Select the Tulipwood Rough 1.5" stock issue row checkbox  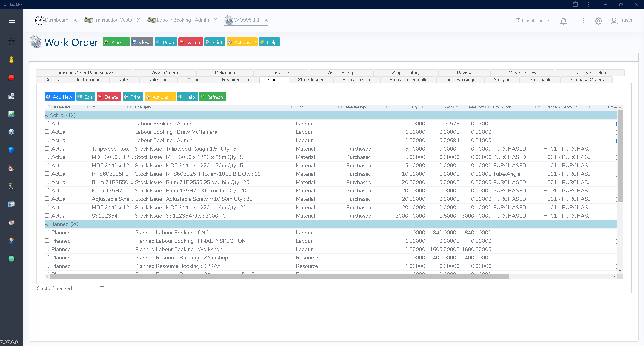(47, 148)
